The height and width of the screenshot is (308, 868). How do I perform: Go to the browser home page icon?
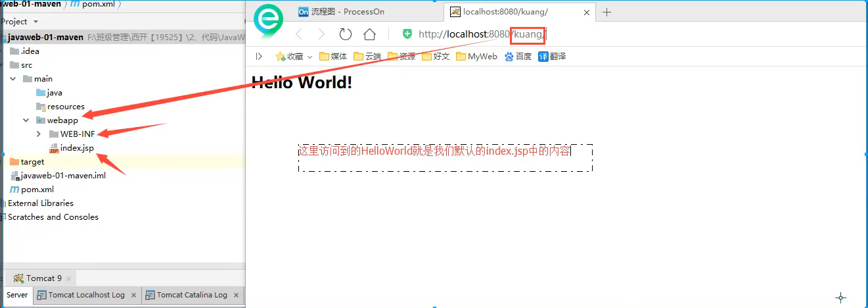pos(369,34)
